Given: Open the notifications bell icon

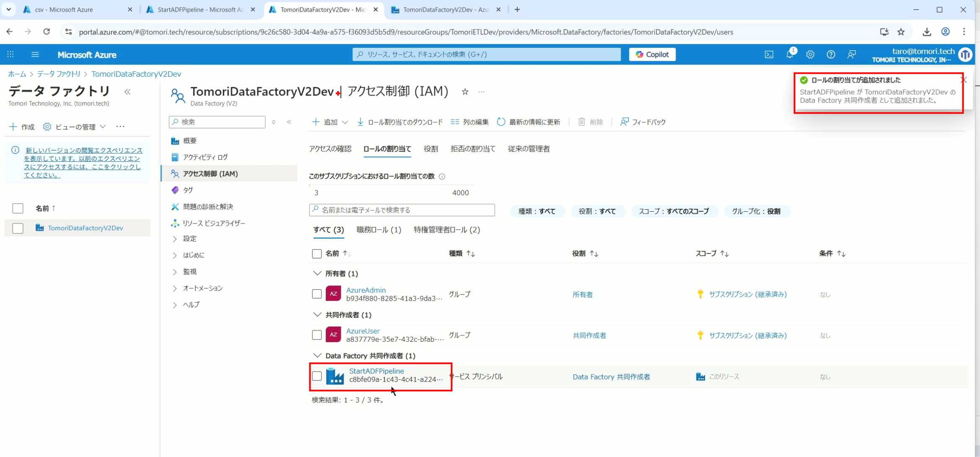Looking at the screenshot, I should tap(789, 54).
